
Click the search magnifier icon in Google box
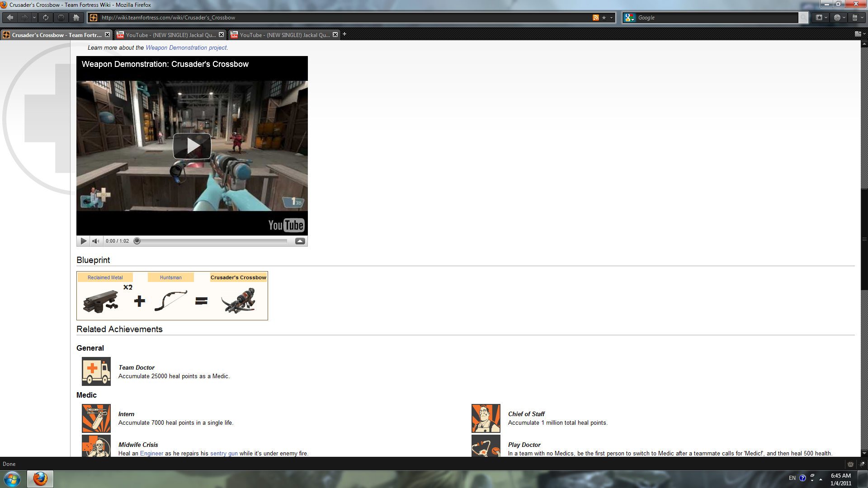click(802, 18)
